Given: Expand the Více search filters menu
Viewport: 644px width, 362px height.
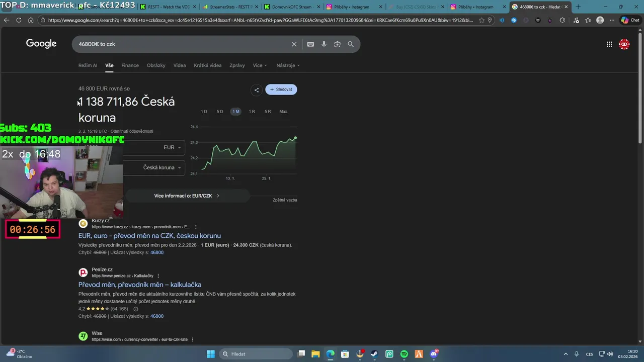Looking at the screenshot, I should coord(260,65).
